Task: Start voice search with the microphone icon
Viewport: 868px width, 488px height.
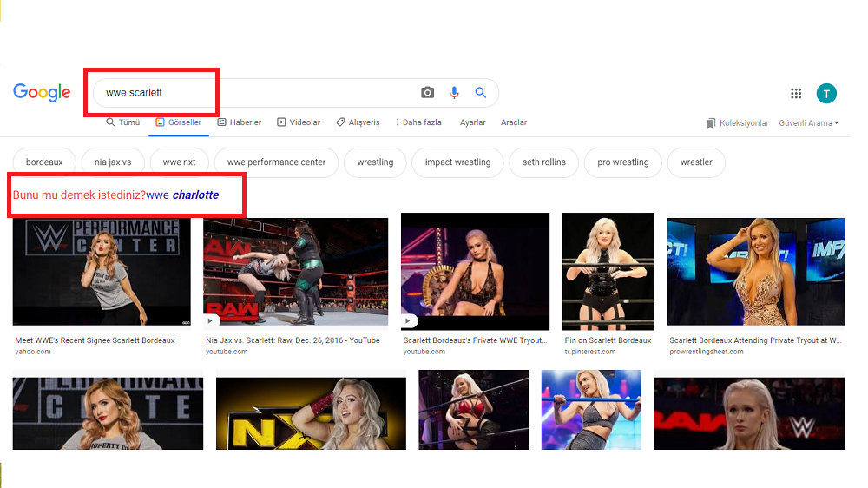Action: click(454, 93)
